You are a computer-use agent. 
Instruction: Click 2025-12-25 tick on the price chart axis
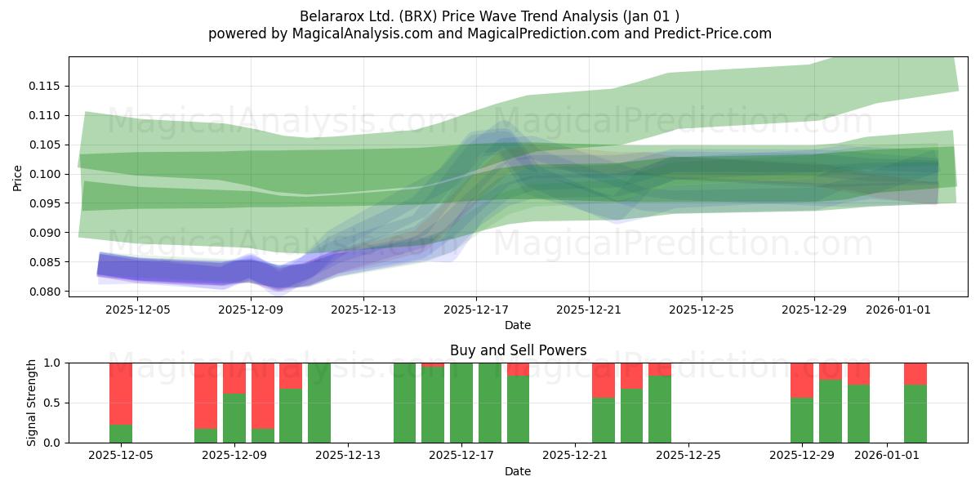[x=702, y=310]
